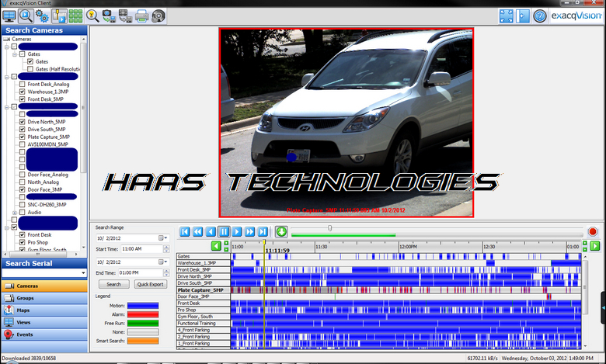Click green right arrow beside timeline
Screen dimensions: 606x364
tap(595, 245)
